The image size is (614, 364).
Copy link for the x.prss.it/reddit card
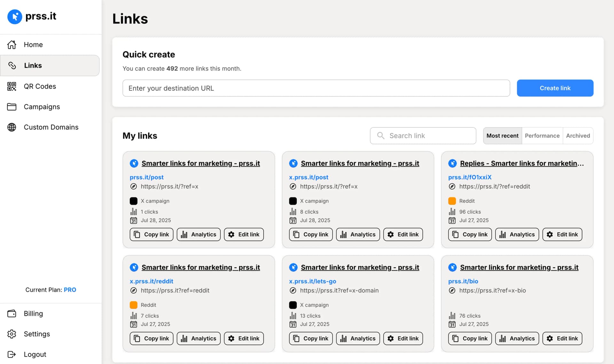(x=151, y=339)
